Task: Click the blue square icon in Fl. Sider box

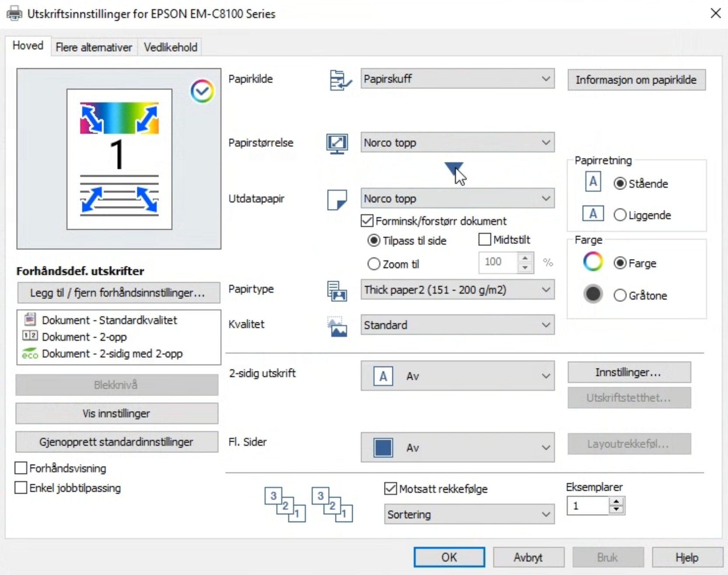Action: (x=383, y=448)
